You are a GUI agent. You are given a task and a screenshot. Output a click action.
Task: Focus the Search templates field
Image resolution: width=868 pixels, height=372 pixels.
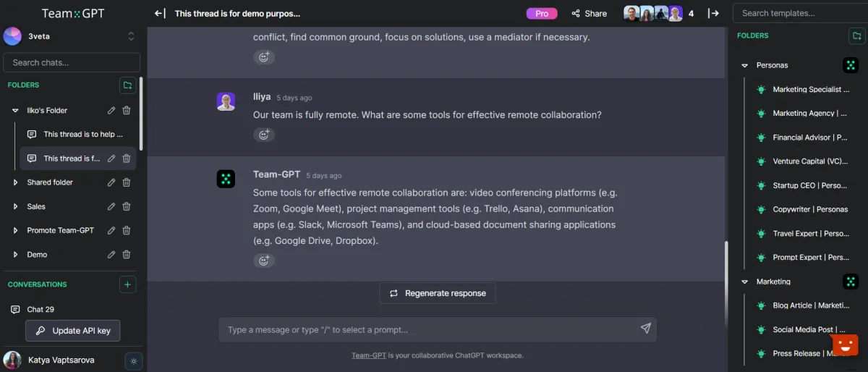tap(800, 13)
